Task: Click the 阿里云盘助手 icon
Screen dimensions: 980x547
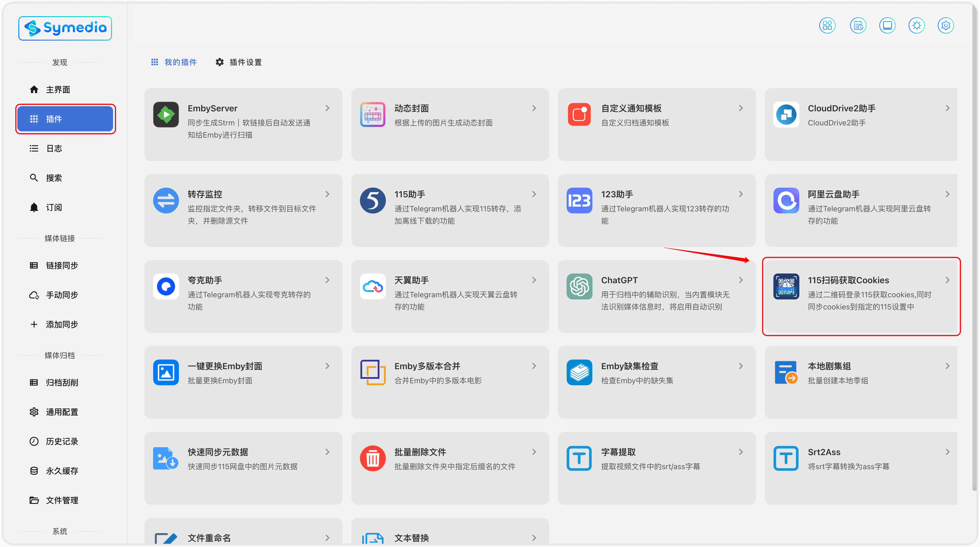Action: pyautogui.click(x=786, y=200)
